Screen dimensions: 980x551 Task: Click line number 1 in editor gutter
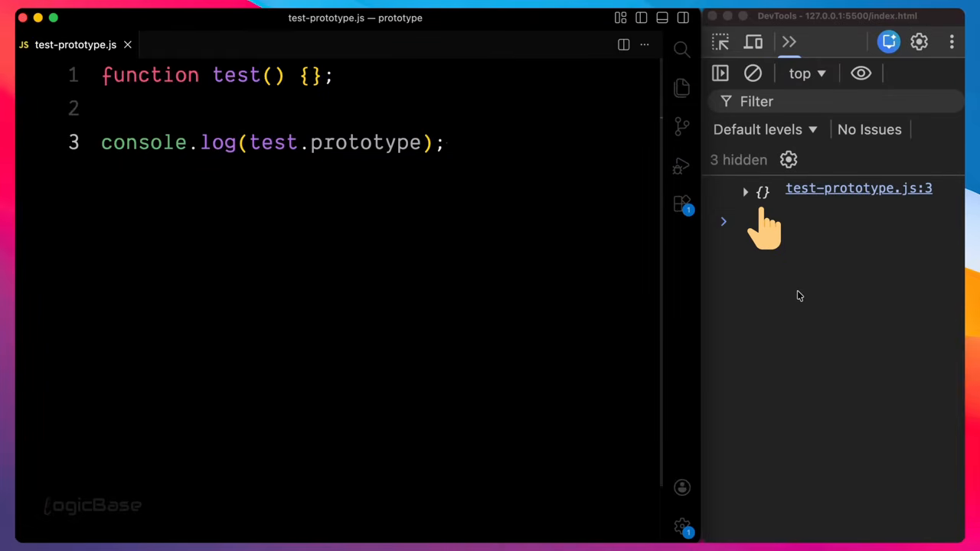click(x=73, y=75)
